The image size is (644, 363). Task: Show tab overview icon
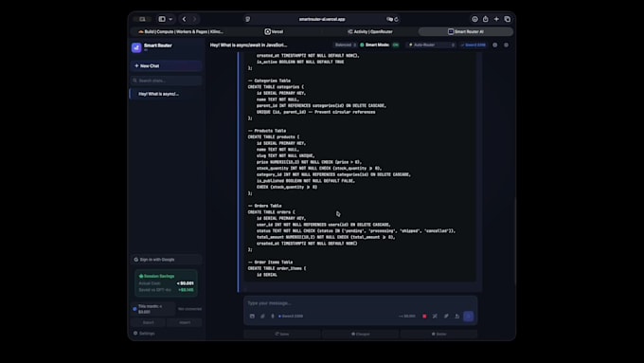[x=508, y=19]
